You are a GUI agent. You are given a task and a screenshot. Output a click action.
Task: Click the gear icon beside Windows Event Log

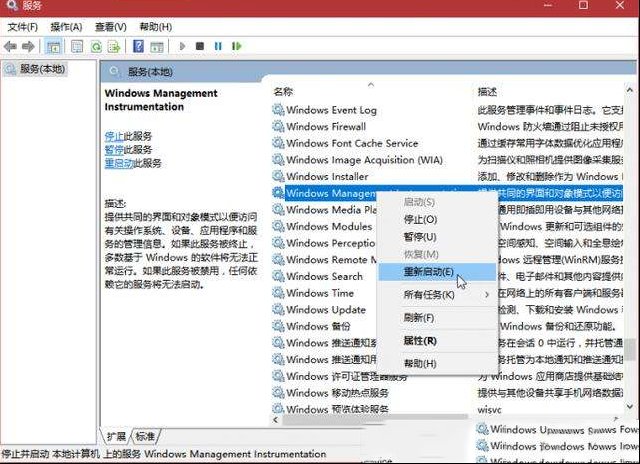[278, 110]
